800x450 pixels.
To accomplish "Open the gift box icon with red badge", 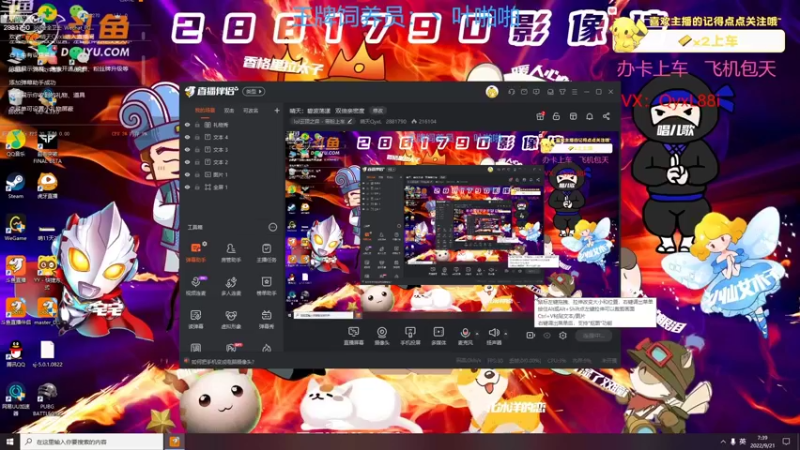I will click(x=540, y=116).
